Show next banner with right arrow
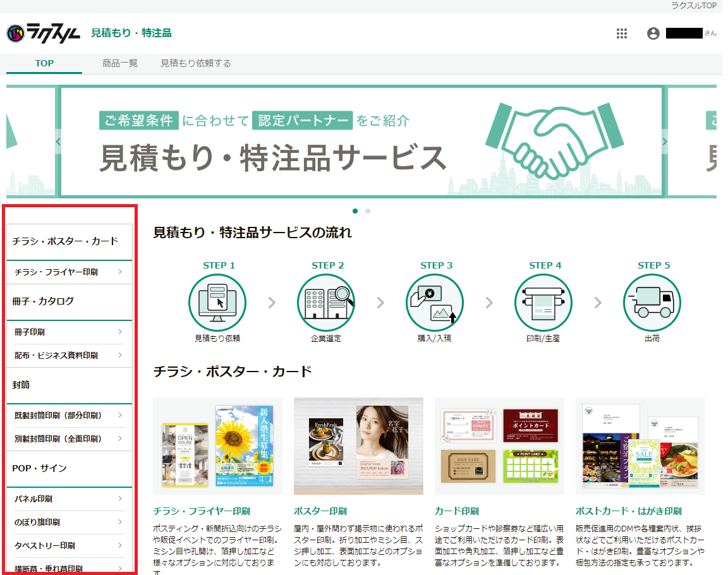 [x=664, y=142]
